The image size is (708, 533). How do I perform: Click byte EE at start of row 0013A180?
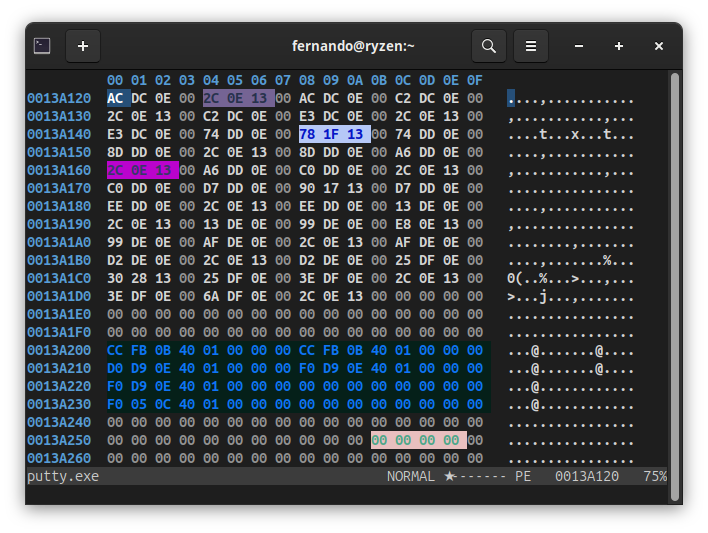click(x=115, y=206)
